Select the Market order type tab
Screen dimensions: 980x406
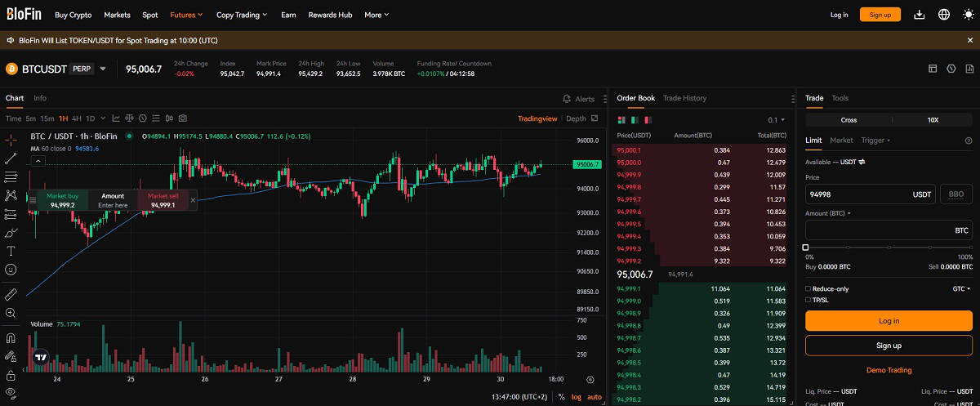point(841,141)
